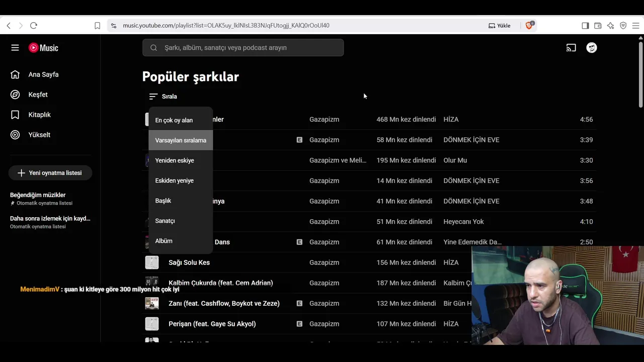Click the Ana Sayfa home icon
Image resolution: width=644 pixels, height=362 pixels.
[15, 74]
